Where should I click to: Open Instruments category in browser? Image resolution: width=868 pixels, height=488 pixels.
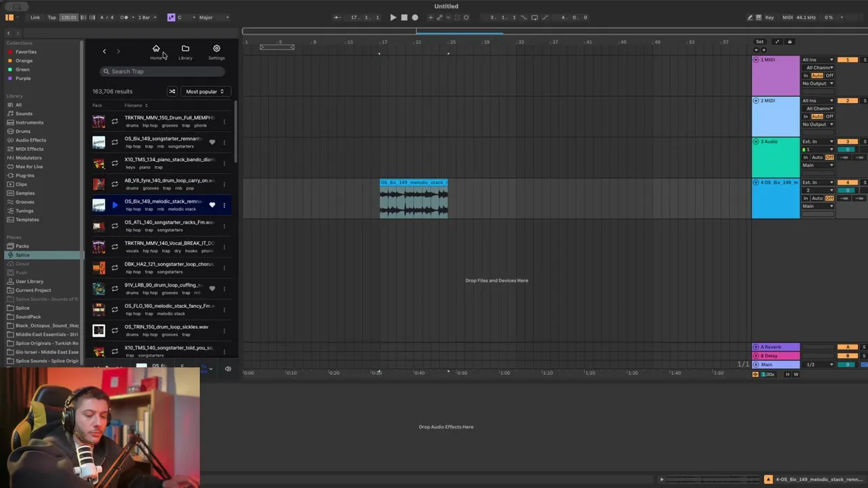[29, 123]
